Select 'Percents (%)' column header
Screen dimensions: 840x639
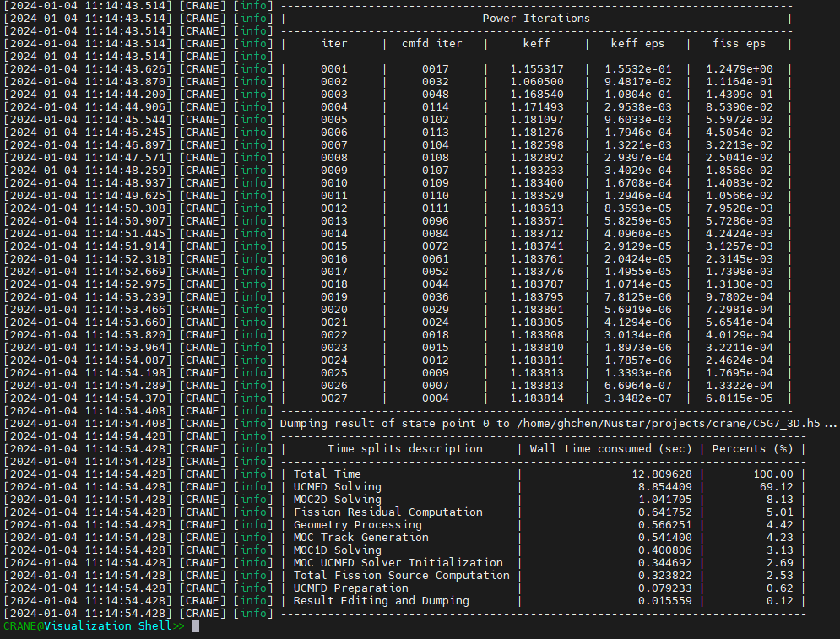(753, 449)
